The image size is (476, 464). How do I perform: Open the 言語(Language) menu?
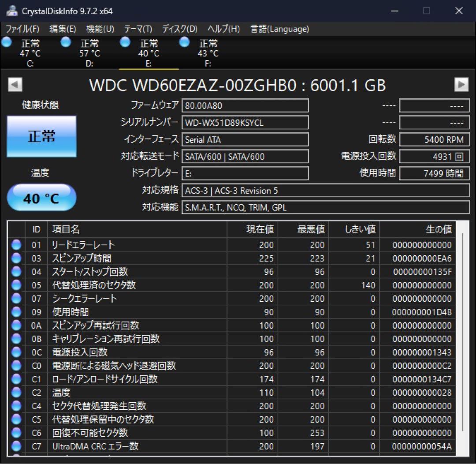279,29
